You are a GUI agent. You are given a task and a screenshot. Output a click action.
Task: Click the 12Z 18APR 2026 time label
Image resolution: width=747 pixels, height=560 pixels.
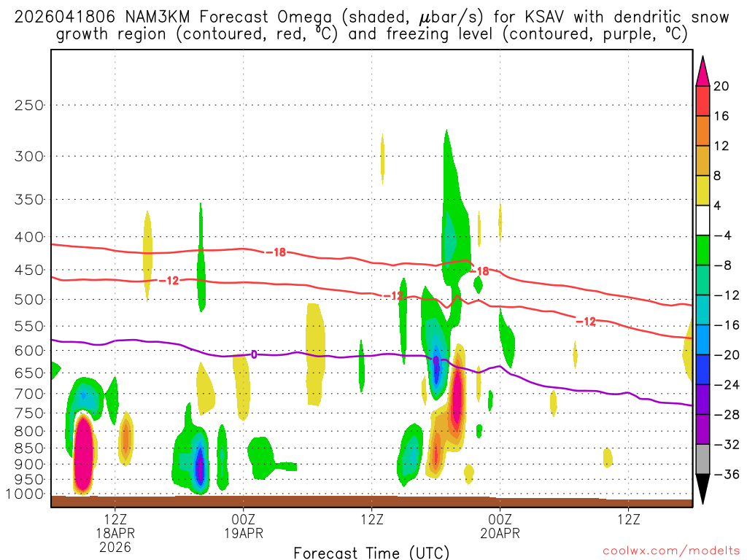[115, 533]
